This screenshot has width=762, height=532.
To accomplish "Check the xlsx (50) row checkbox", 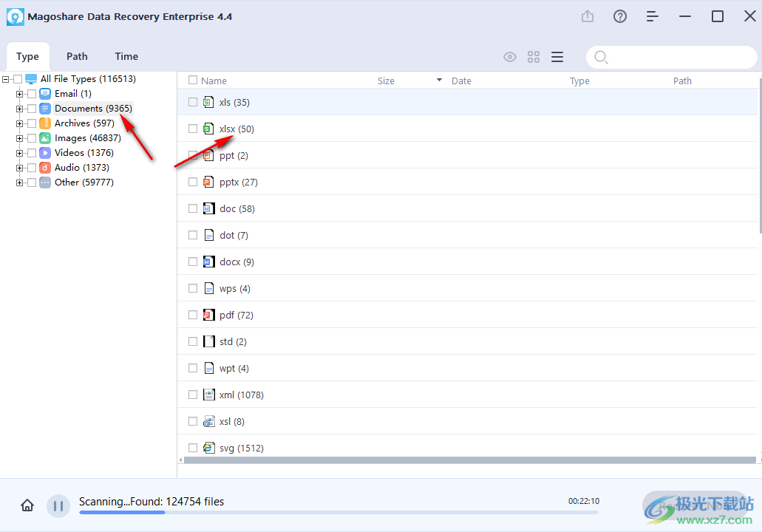I will 193,129.
